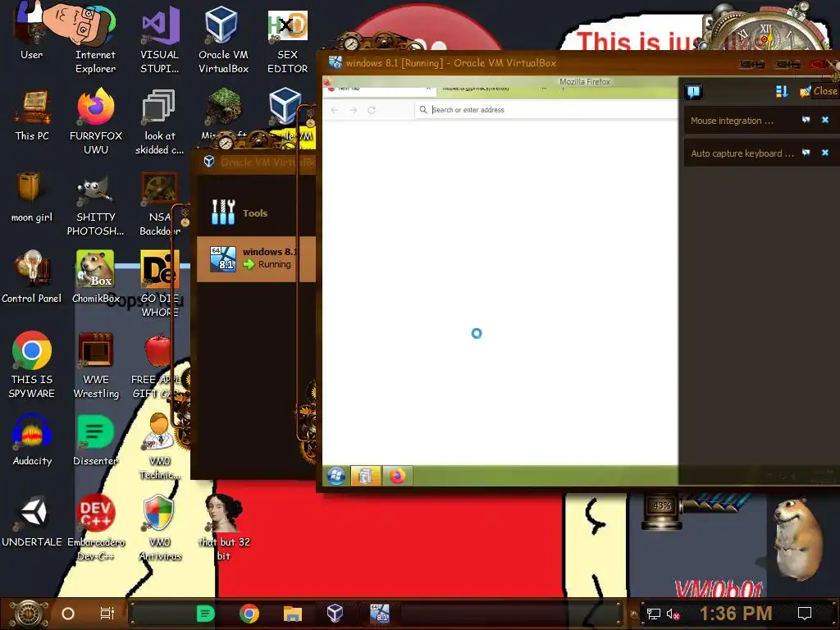Open VMO Antivirus shield icon
This screenshot has width=840, height=630.
pyautogui.click(x=160, y=527)
